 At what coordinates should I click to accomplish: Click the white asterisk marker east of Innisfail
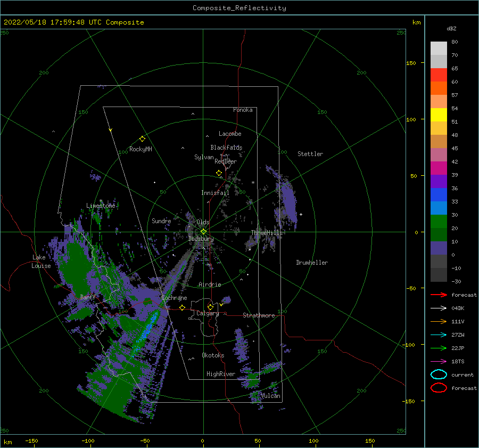click(253, 183)
